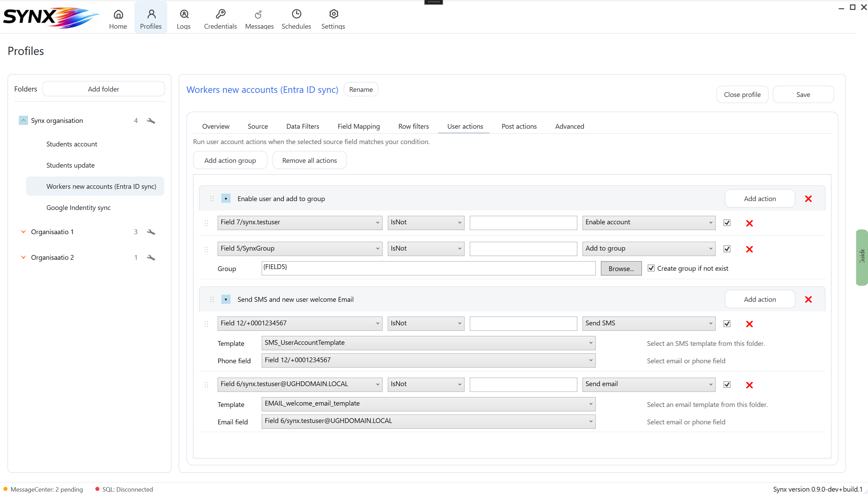The height and width of the screenshot is (494, 868).
Task: Open the Home page icon
Action: pyautogui.click(x=118, y=14)
